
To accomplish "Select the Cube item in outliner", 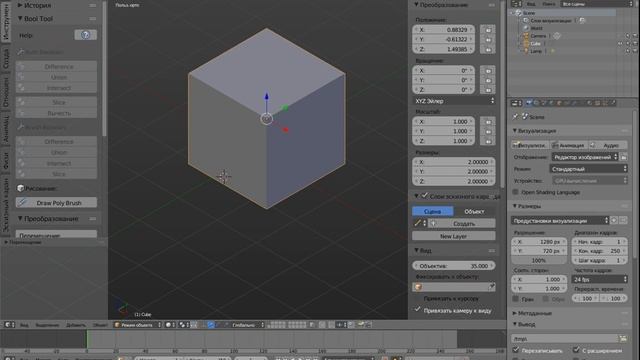I will coord(536,43).
